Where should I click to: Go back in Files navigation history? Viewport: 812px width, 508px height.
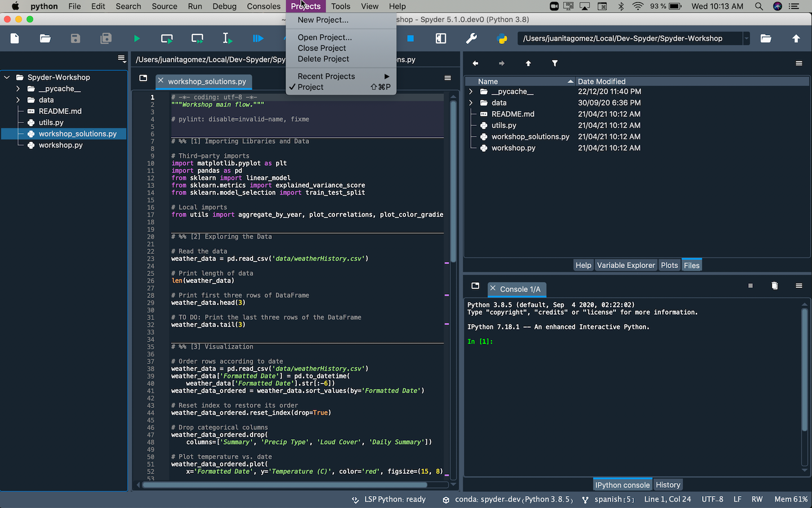pos(475,63)
